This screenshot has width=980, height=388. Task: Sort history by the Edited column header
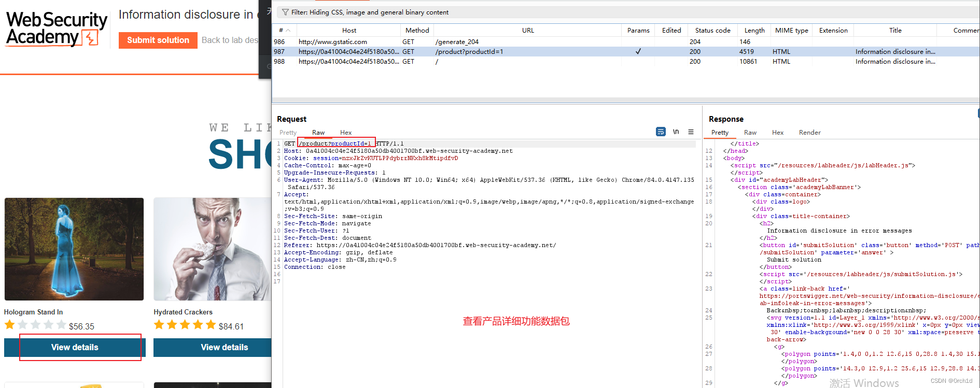(x=671, y=31)
